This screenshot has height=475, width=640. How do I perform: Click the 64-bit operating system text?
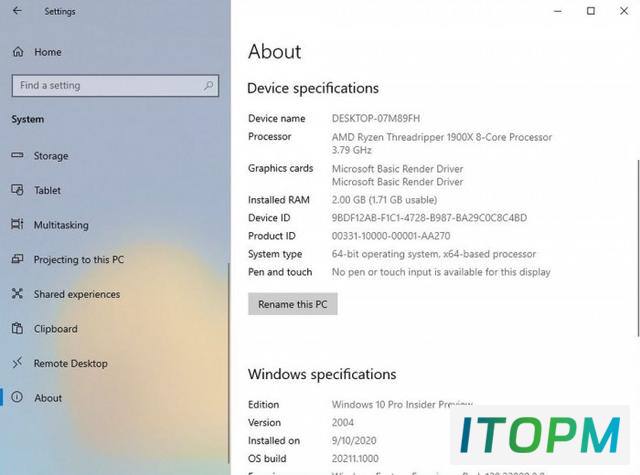click(x=434, y=254)
